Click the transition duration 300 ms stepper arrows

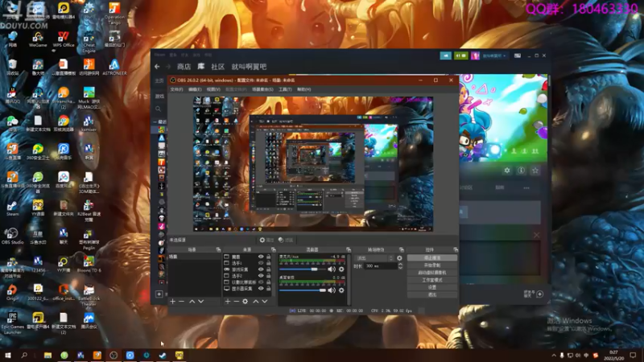coord(400,266)
